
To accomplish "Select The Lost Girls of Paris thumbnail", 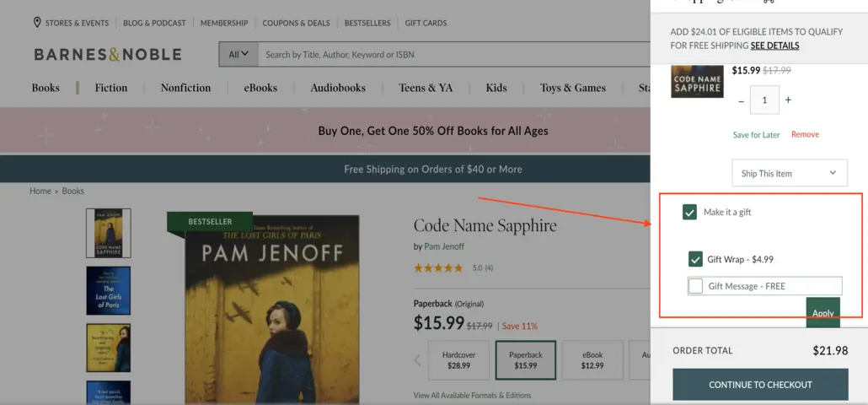I will (x=109, y=291).
